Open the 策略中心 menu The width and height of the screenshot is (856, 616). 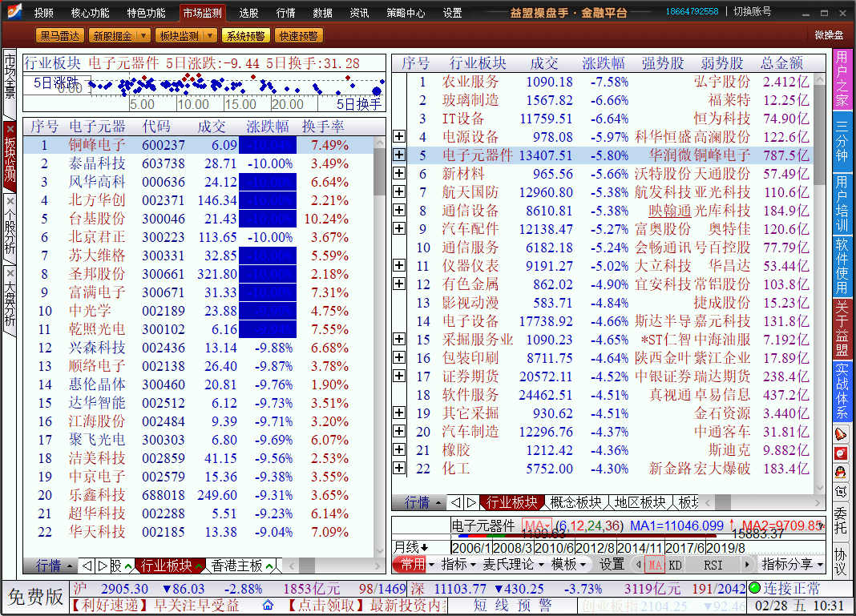coord(406,13)
